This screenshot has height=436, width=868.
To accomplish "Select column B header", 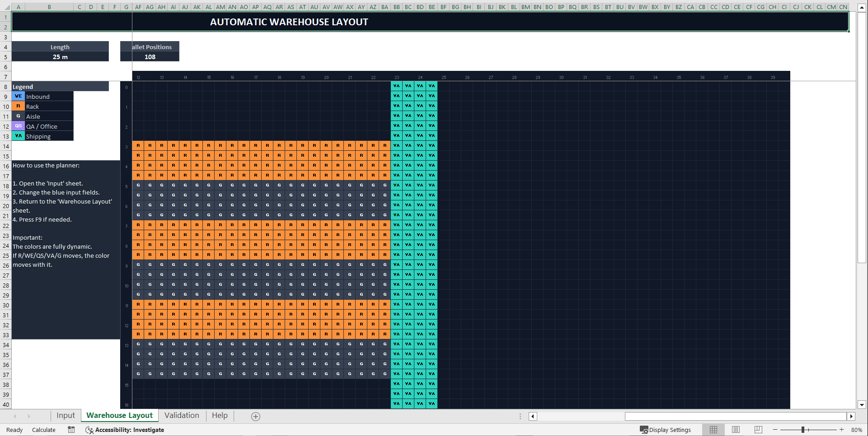I will point(49,7).
